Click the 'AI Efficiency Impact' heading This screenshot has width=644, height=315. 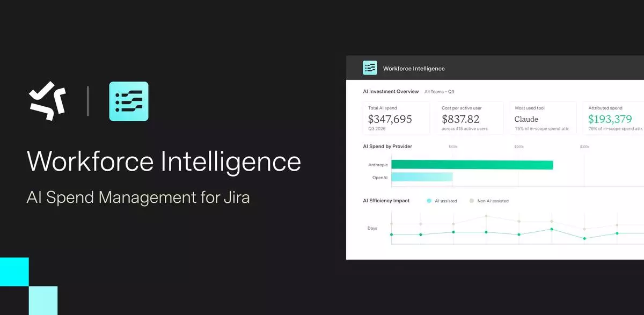coord(386,201)
